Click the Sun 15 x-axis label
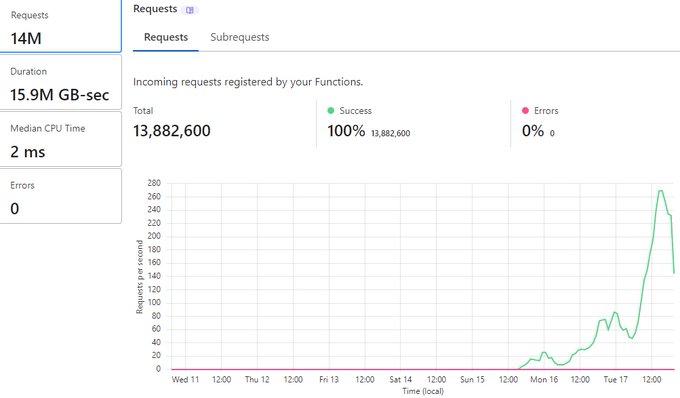The width and height of the screenshot is (680, 398). point(472,379)
